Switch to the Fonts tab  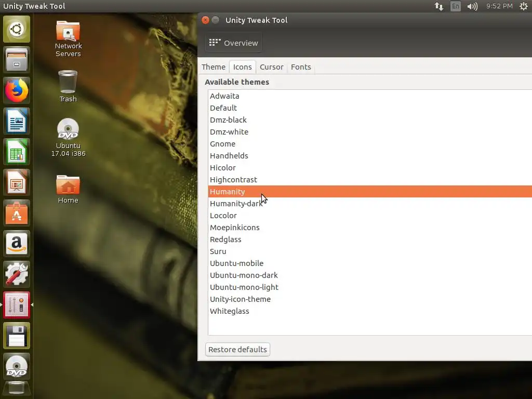click(x=301, y=67)
